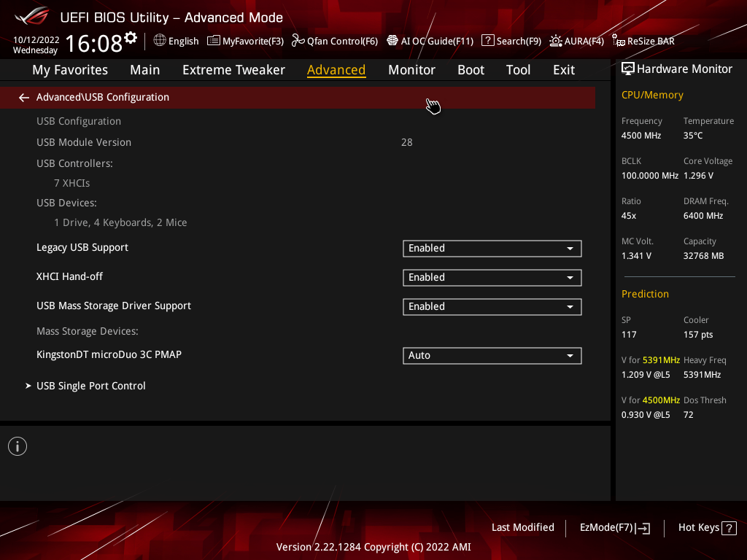The image size is (747, 560).
Task: Click the 32768 MB capacity value
Action: pos(704,256)
